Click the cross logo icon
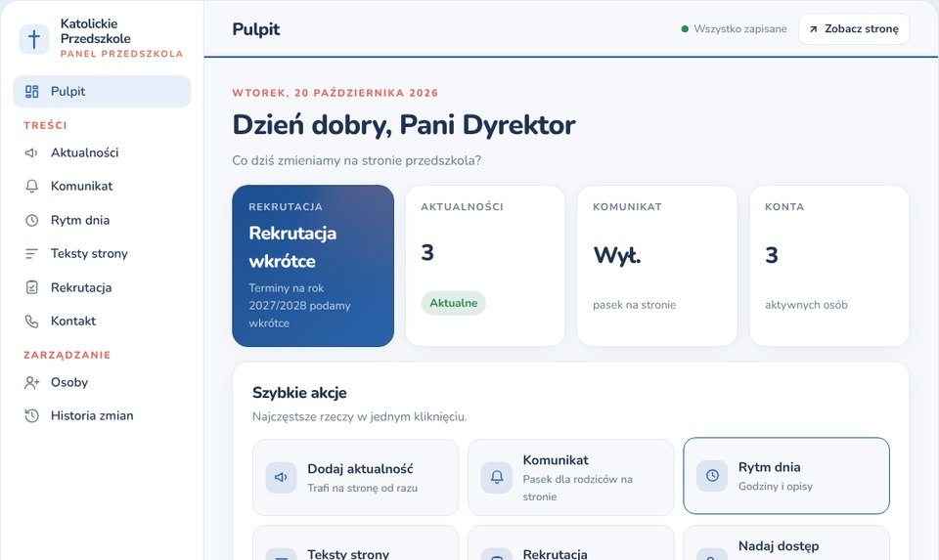 [x=34, y=39]
